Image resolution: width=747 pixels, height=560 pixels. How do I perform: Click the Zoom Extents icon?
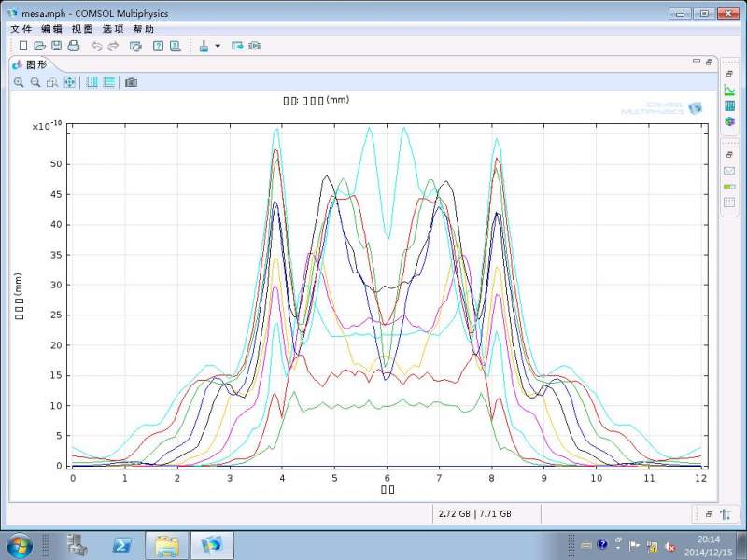[x=69, y=82]
